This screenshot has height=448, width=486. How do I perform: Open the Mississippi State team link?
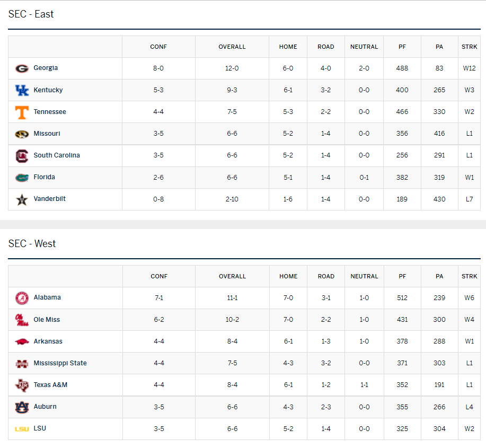(60, 363)
